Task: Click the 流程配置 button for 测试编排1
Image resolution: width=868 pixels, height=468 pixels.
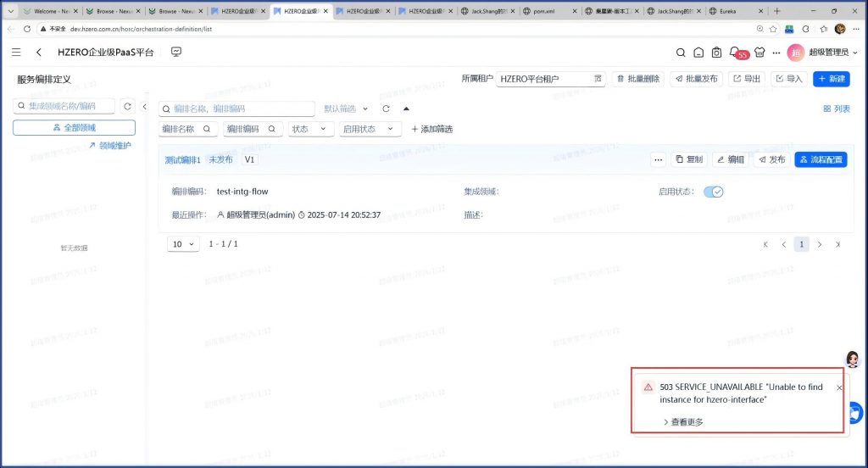Action: point(821,159)
